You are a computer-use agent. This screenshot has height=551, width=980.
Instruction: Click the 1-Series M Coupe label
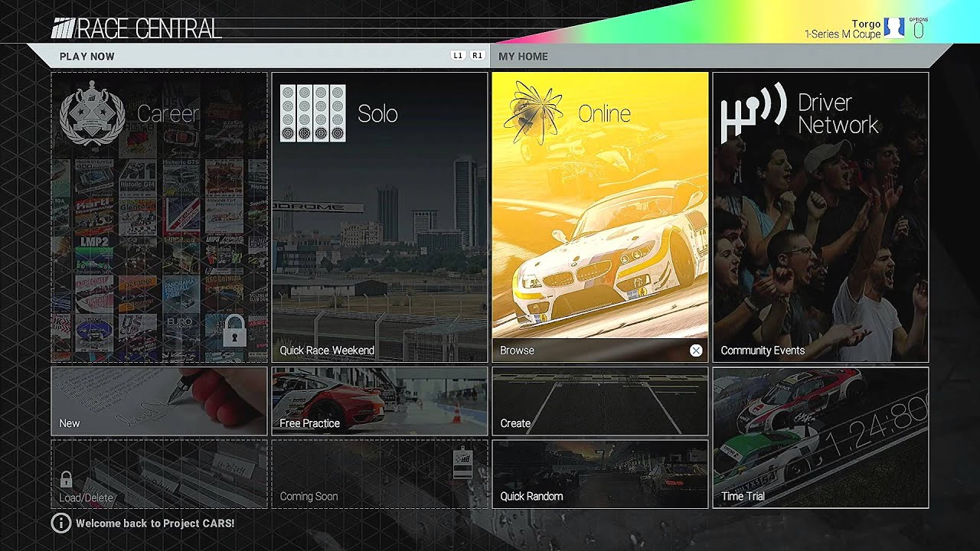pos(842,34)
